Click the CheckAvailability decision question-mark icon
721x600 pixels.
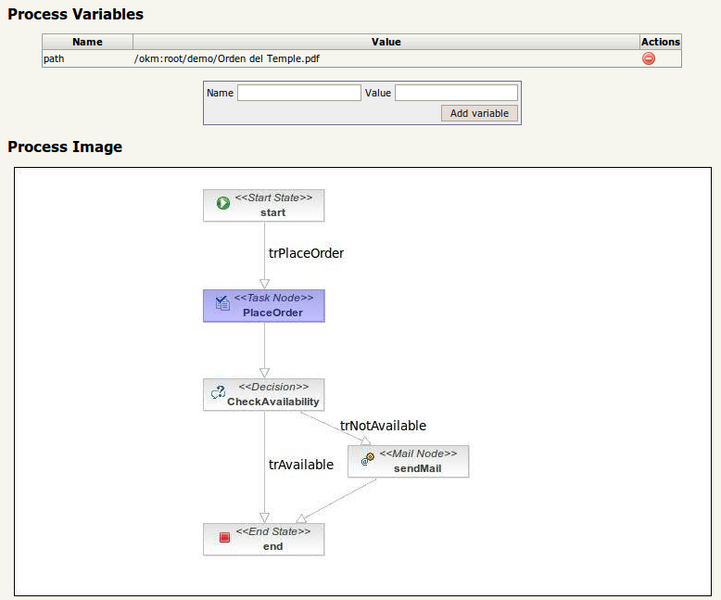click(218, 392)
